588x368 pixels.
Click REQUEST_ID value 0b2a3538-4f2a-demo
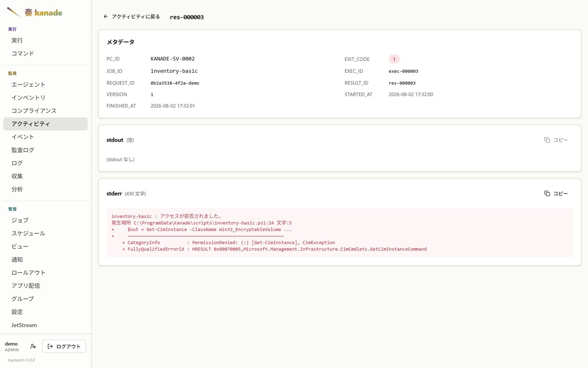coord(175,83)
